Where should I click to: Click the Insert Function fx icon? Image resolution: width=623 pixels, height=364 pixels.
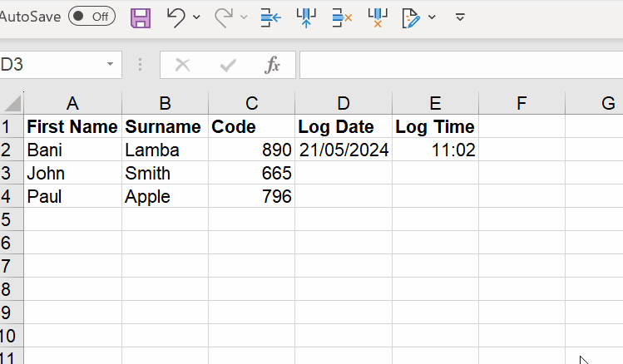pos(272,65)
